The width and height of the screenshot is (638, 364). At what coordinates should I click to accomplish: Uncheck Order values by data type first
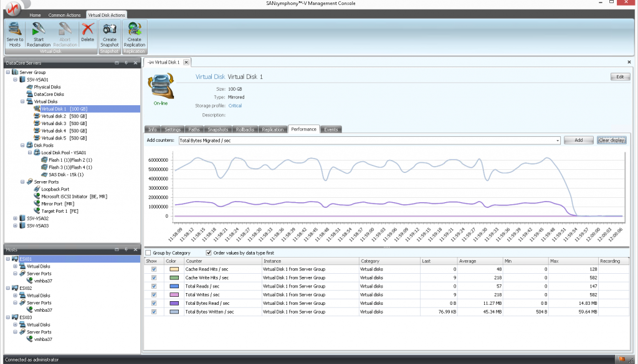tap(209, 253)
